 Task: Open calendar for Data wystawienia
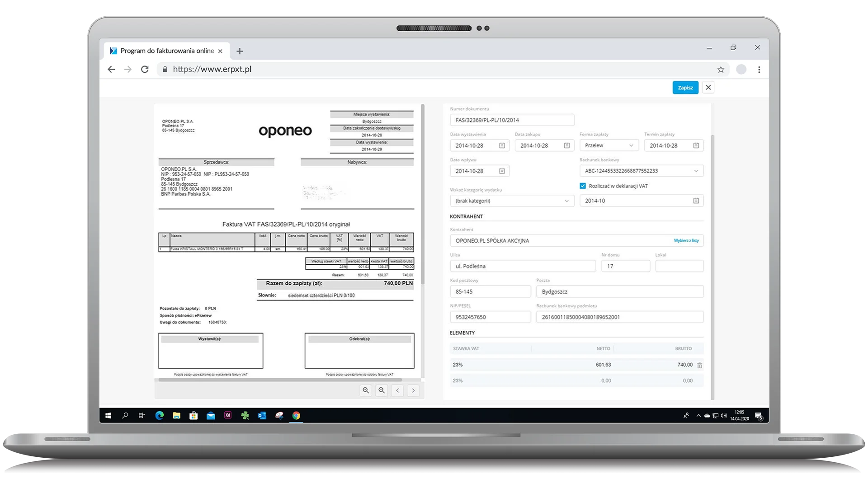point(502,145)
